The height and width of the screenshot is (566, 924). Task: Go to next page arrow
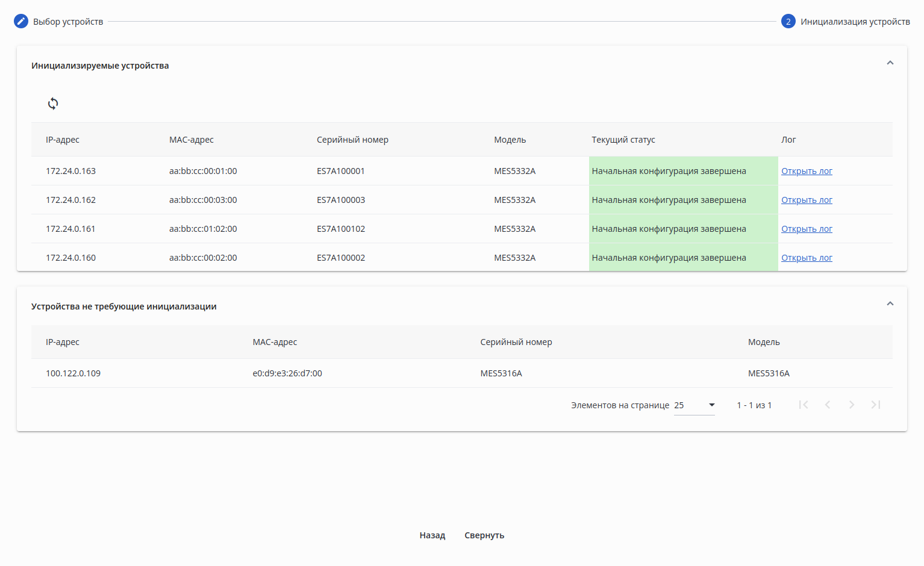(852, 405)
